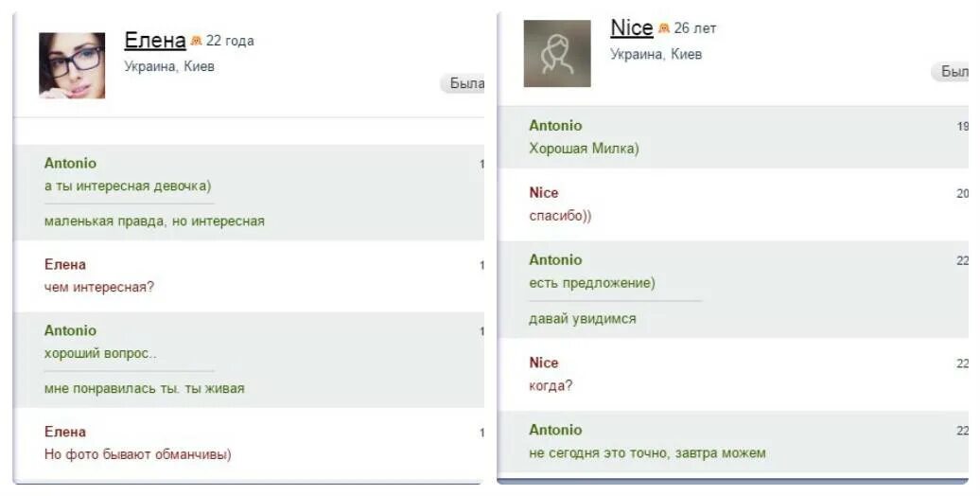Select message 'давай увидимся'
980x496 pixels.
583,318
